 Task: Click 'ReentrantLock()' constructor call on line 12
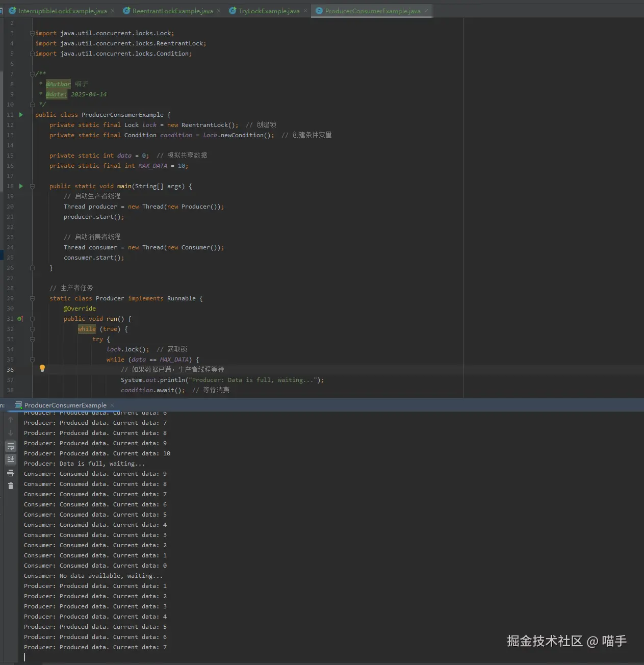tap(208, 125)
